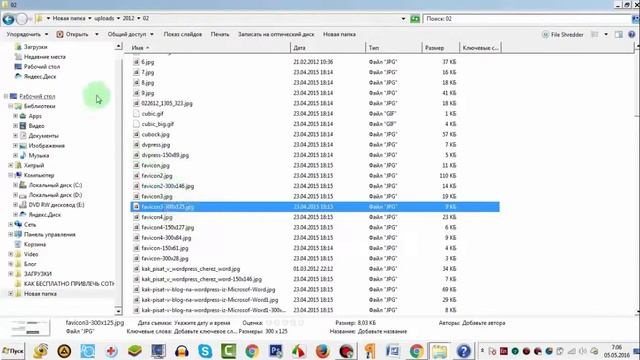The width and height of the screenshot is (640, 360).
Task: Open the Пуск start button
Action: [13, 351]
